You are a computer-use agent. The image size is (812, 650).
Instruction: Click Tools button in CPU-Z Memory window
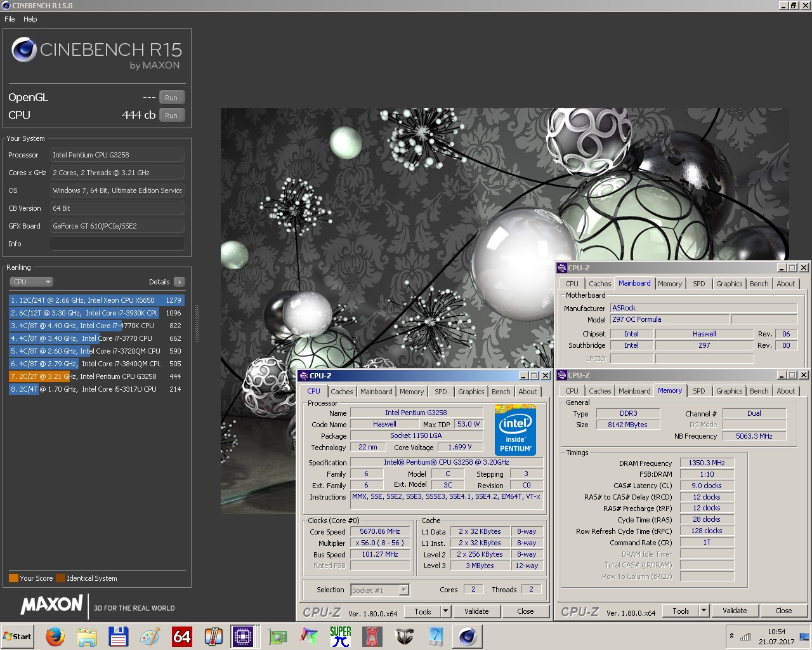tap(681, 611)
